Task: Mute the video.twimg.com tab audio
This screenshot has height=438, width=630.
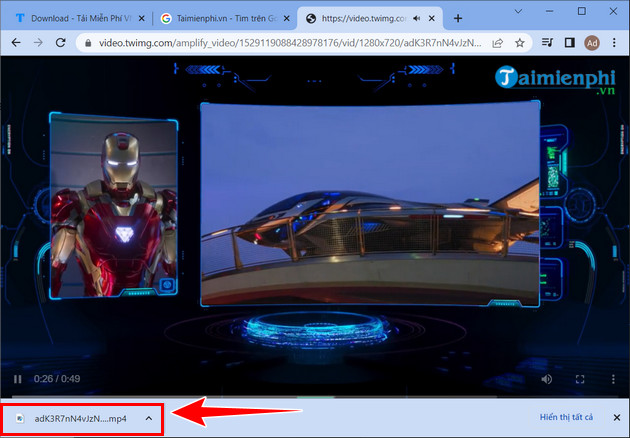Action: (417, 18)
